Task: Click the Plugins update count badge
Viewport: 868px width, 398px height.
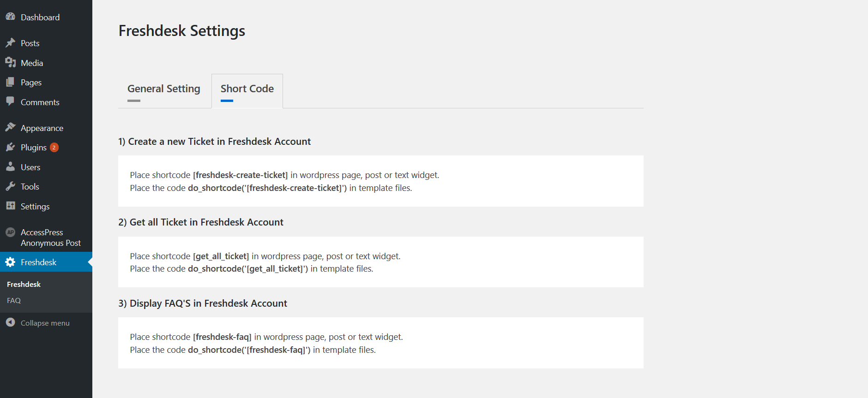Action: click(x=54, y=148)
